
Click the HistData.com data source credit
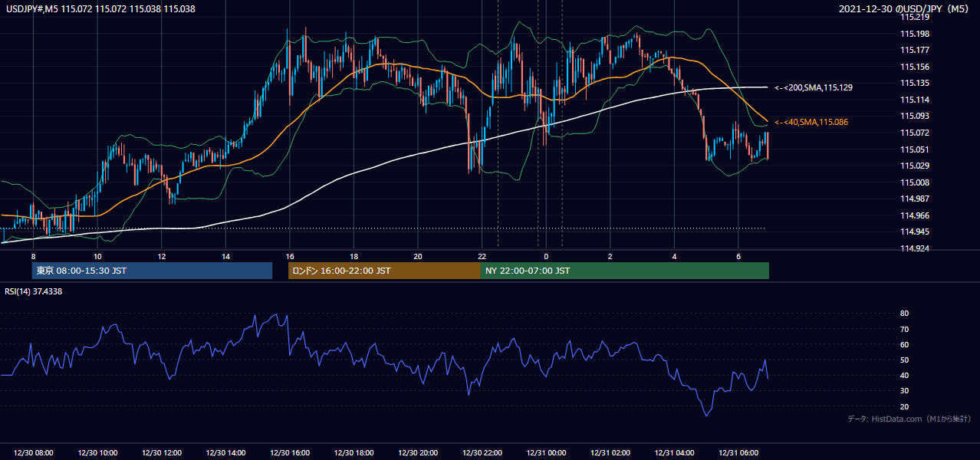point(909,419)
